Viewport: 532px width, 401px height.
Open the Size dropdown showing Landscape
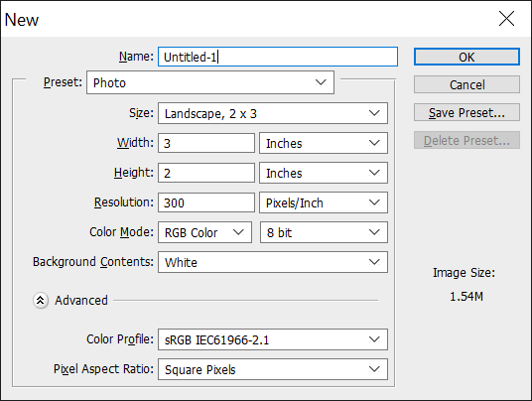(273, 113)
